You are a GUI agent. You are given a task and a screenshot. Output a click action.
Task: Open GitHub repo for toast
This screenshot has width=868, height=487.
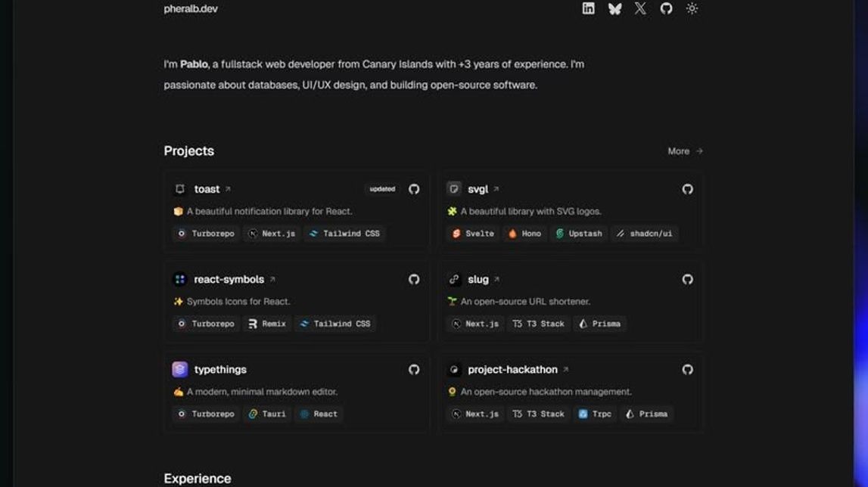414,189
